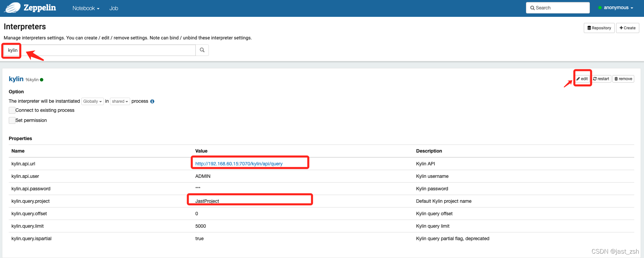Viewport: 644px width, 258px height.
Task: Click the kylin.api.password property name
Action: click(x=31, y=189)
